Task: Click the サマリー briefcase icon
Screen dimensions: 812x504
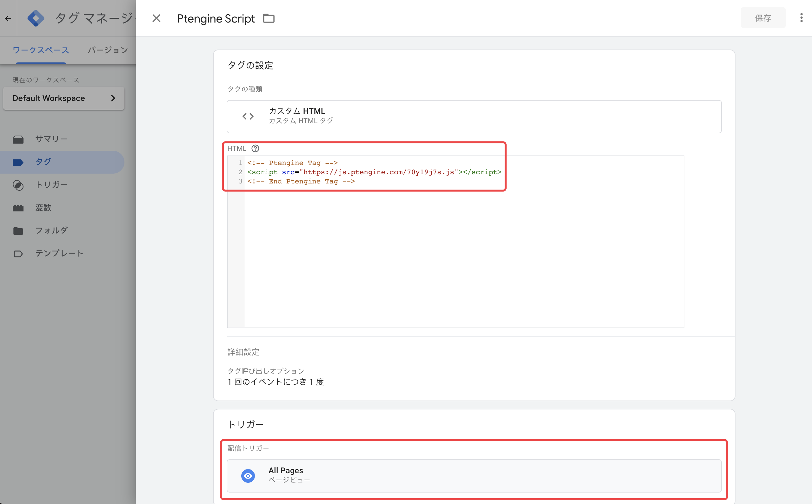Action: 18,139
